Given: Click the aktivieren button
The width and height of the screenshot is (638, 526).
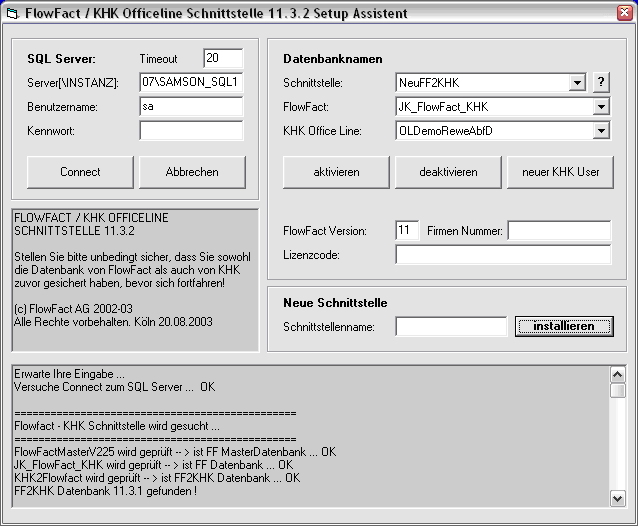Looking at the screenshot, I should pyautogui.click(x=336, y=172).
